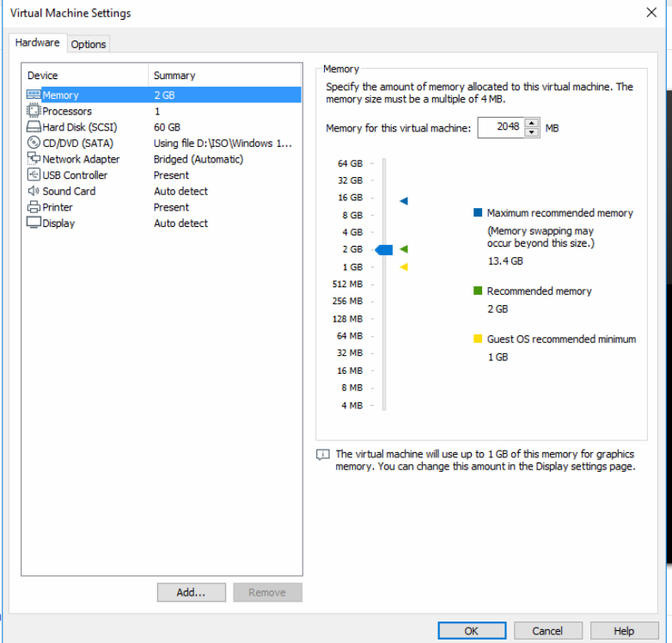Click the yellow guest OS minimum marker
This screenshot has height=643, width=672.
tap(404, 266)
